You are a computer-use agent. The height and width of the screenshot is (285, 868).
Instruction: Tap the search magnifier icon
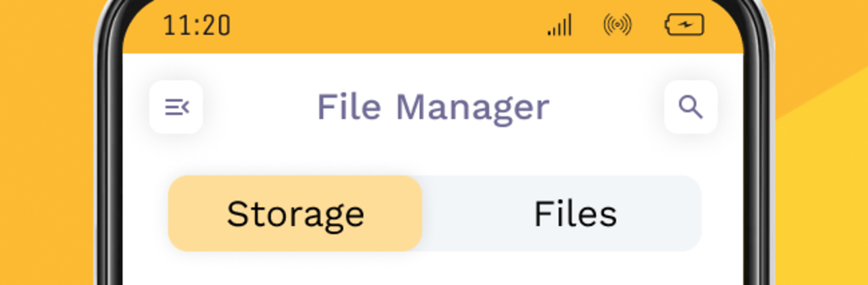[x=690, y=107]
